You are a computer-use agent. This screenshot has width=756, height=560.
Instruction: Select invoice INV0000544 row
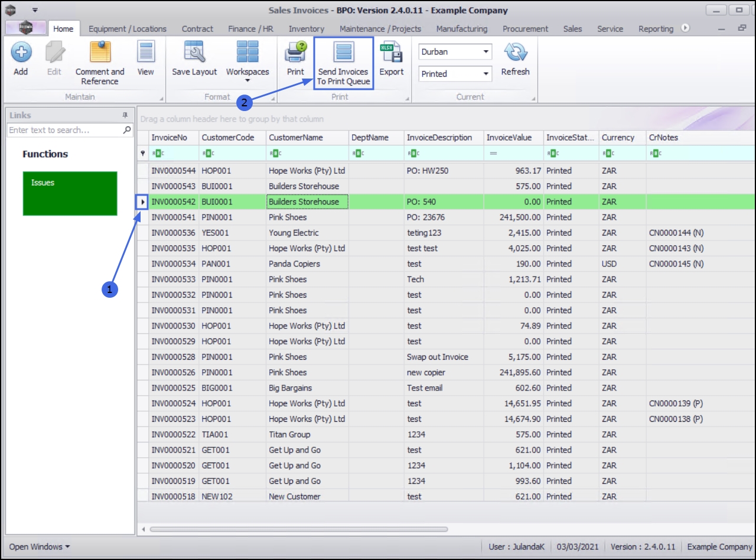coord(446,171)
